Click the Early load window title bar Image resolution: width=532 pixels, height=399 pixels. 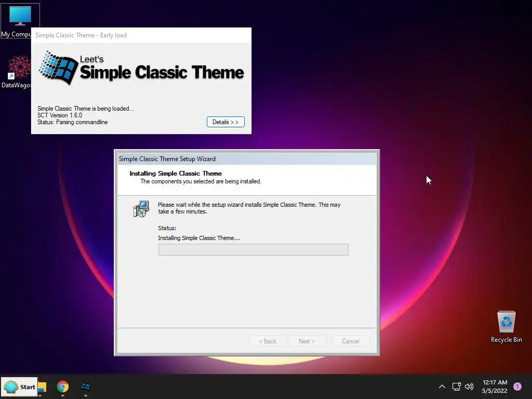[141, 35]
